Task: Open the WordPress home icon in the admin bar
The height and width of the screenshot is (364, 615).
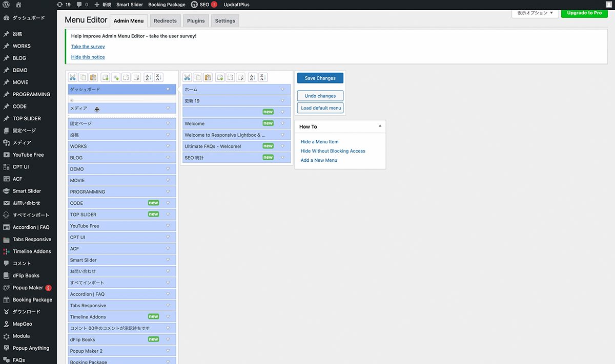Action: tap(18, 5)
